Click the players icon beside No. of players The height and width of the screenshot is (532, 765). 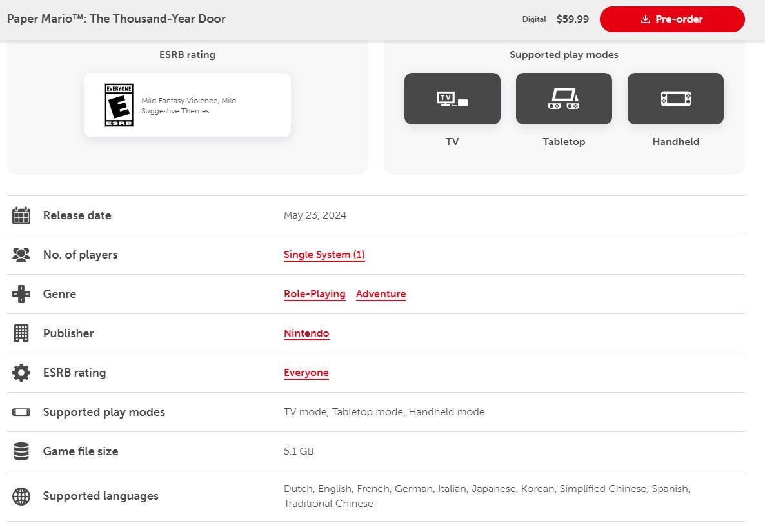[x=21, y=255]
